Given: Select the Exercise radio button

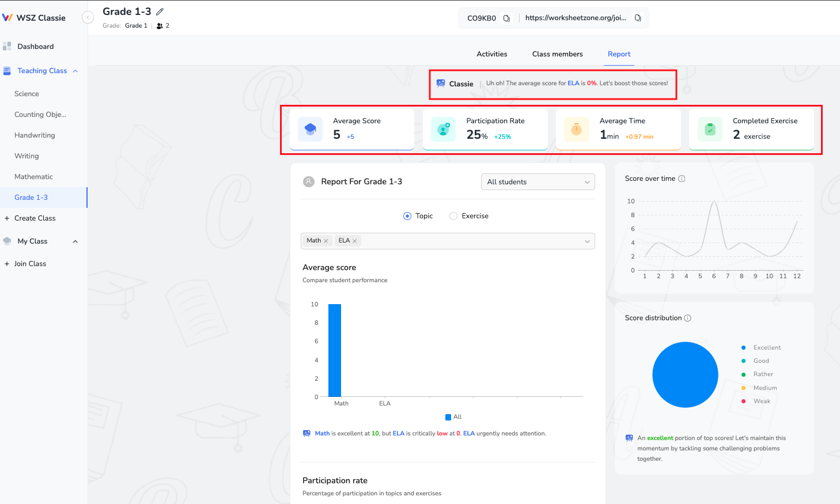Looking at the screenshot, I should click(x=453, y=215).
